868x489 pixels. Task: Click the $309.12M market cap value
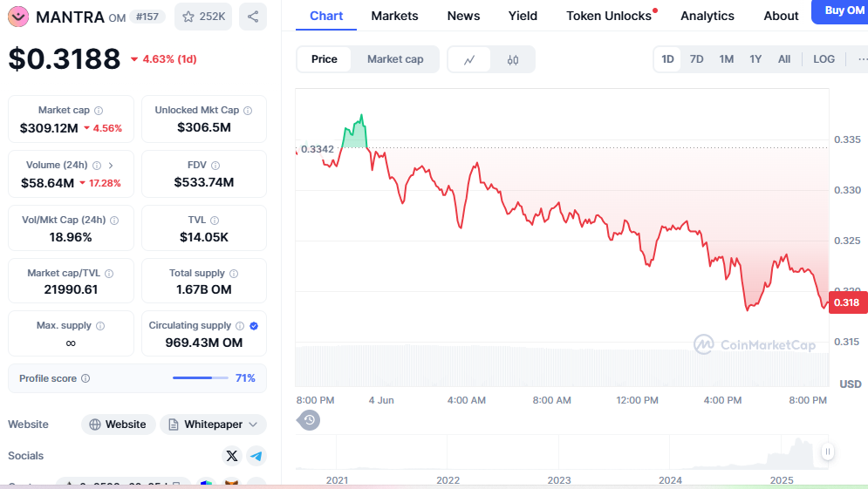[49, 128]
